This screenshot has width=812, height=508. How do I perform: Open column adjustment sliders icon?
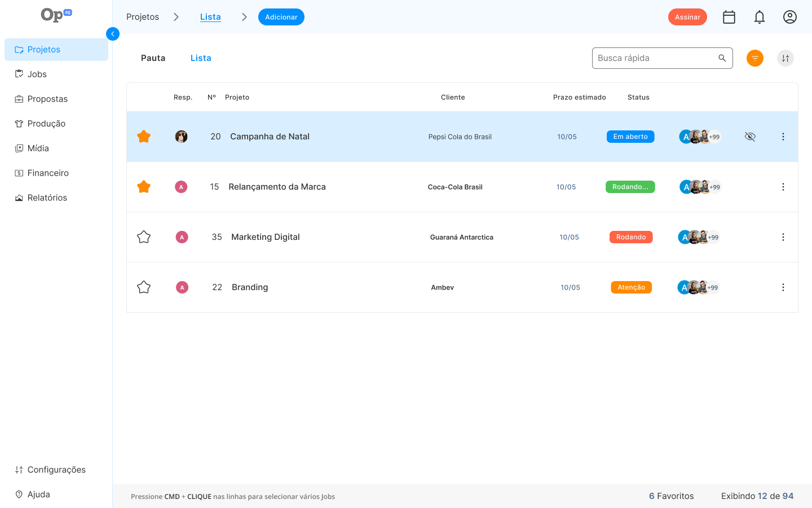(785, 58)
